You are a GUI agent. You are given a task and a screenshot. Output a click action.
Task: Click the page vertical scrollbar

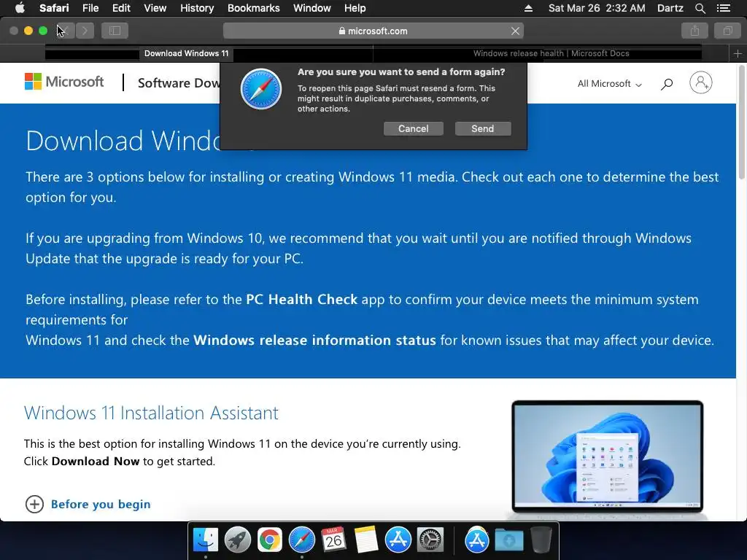(x=741, y=124)
